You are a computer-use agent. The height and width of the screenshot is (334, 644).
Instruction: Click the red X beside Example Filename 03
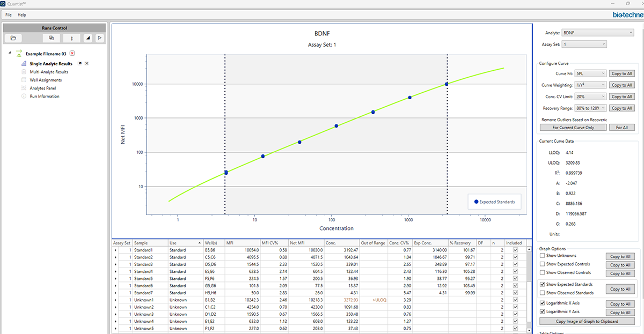(x=72, y=54)
